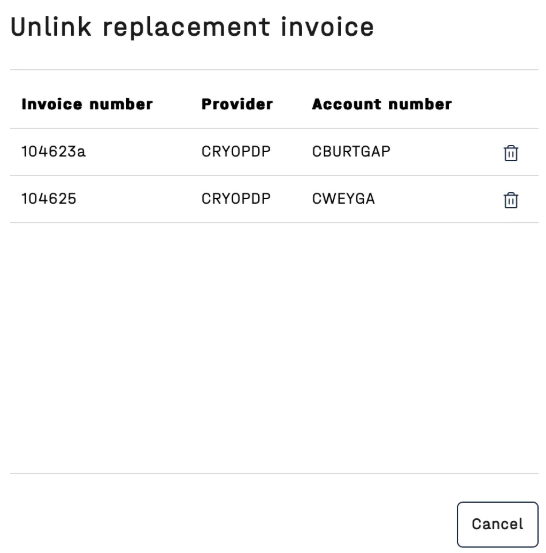
Task: Select invoice number 104623a cell
Action: tap(53, 152)
